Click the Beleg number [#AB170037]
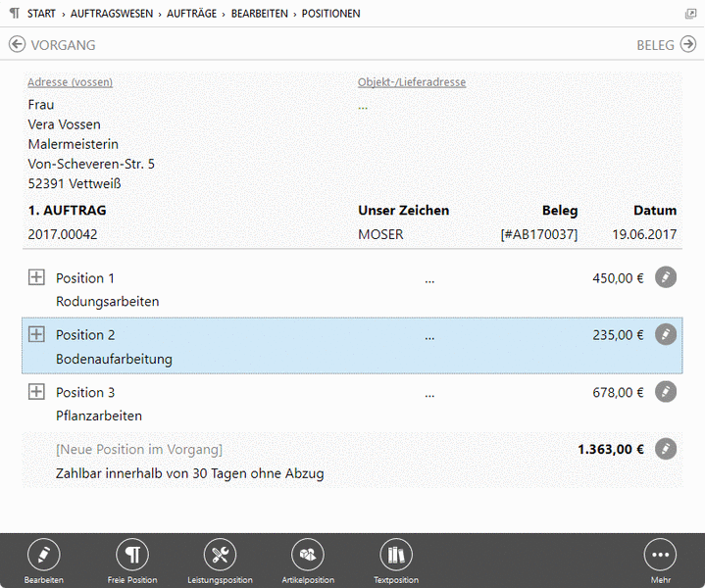Viewport: 705px width, 588px height. [539, 234]
